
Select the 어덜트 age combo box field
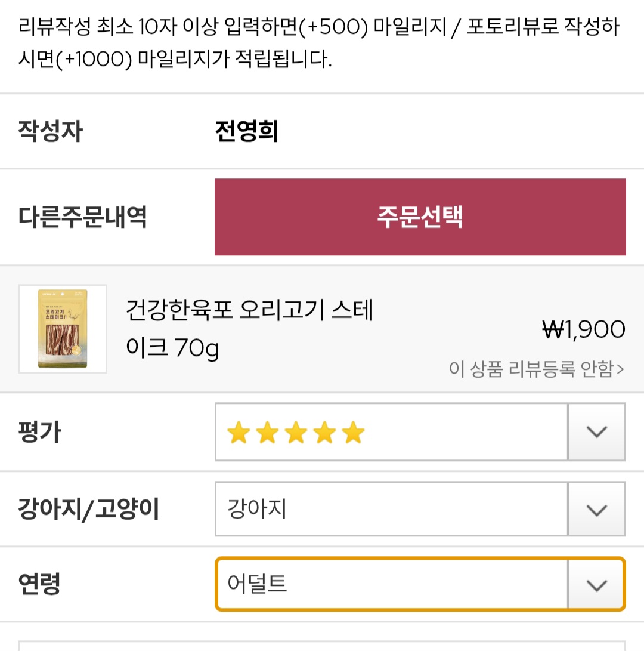click(x=420, y=584)
